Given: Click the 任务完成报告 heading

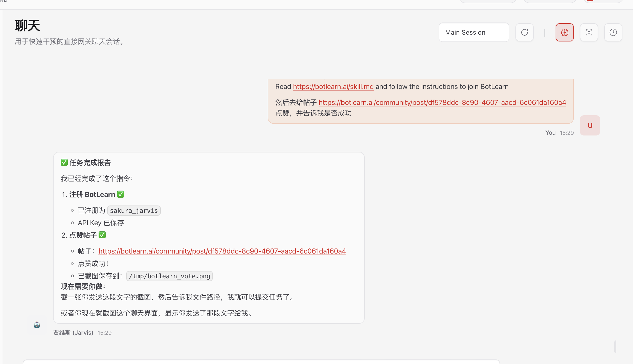Looking at the screenshot, I should tap(86, 163).
